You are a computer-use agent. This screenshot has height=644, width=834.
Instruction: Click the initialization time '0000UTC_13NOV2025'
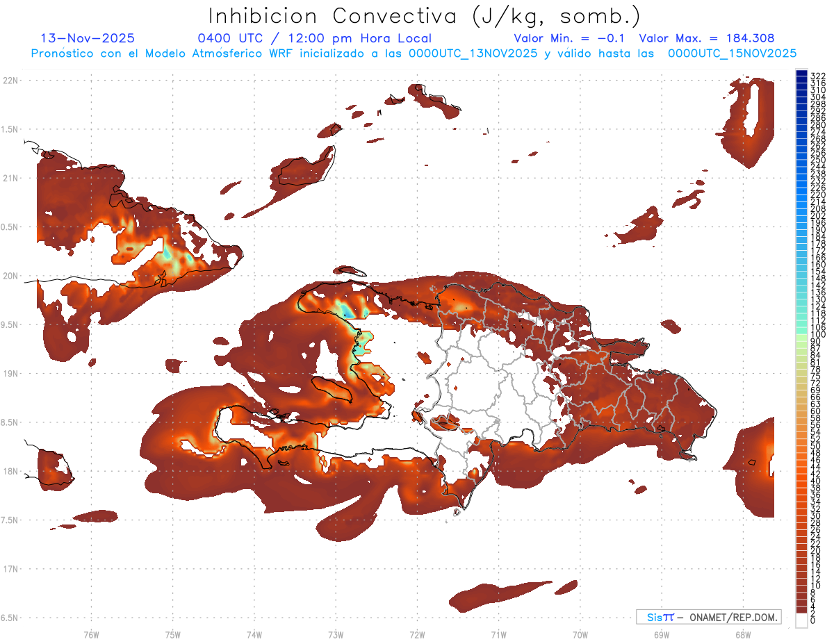coord(473,53)
